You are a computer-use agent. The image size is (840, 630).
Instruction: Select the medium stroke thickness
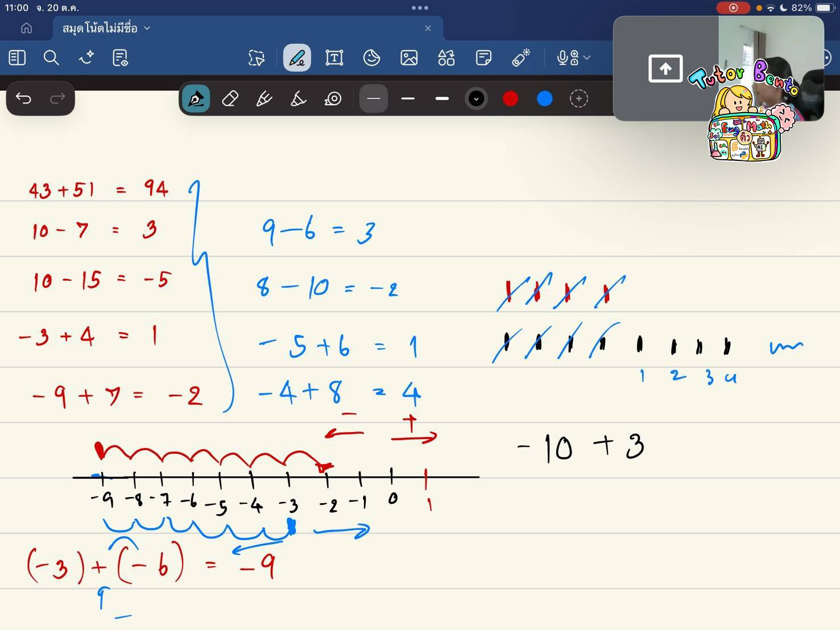point(408,98)
